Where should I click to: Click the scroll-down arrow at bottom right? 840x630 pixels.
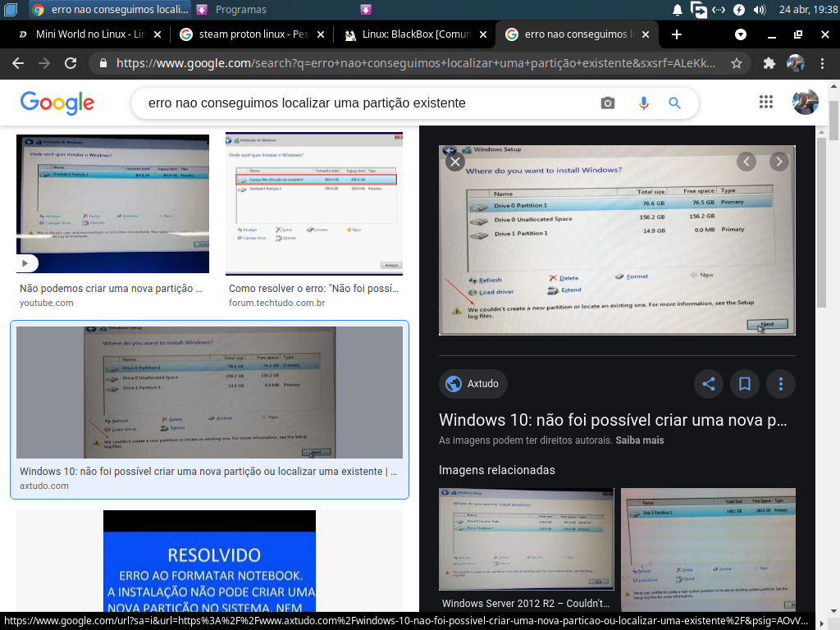coord(833,610)
